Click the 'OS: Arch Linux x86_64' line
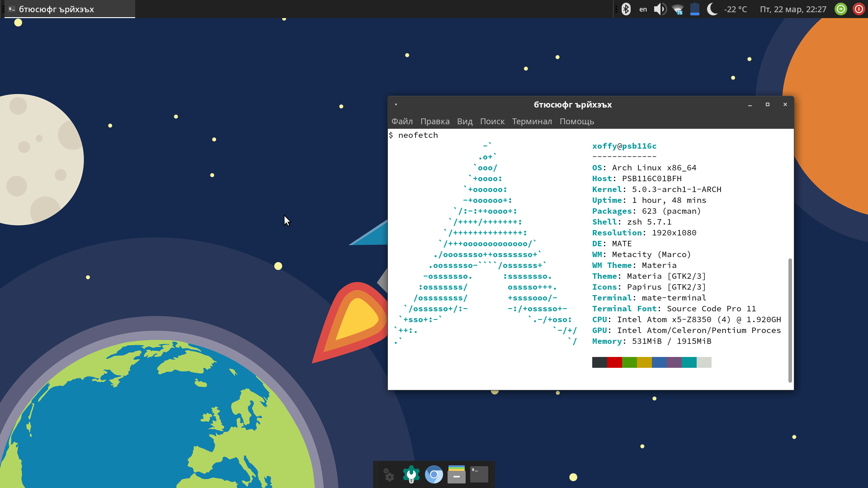This screenshot has height=488, width=868. coord(644,168)
